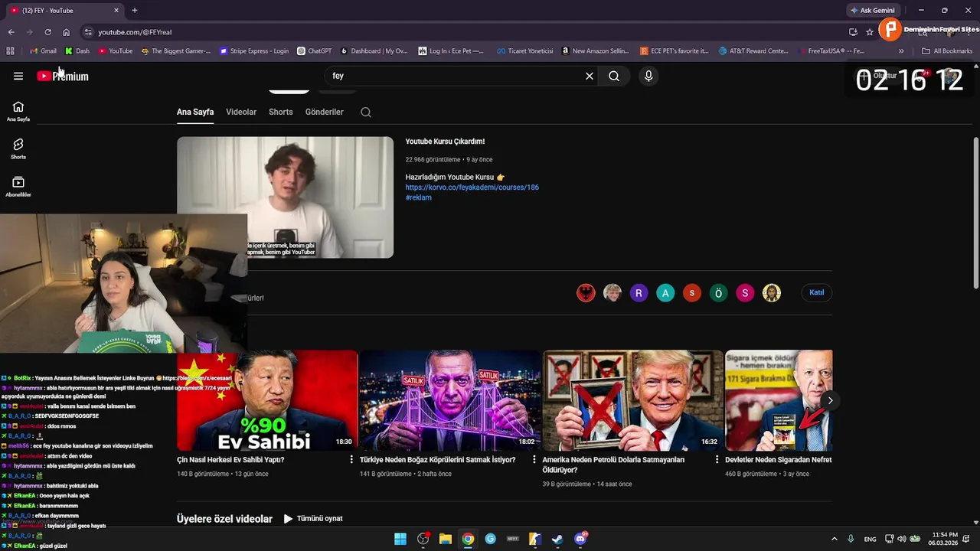980x551 pixels.
Task: Open Steam from the taskbar
Action: (557, 539)
